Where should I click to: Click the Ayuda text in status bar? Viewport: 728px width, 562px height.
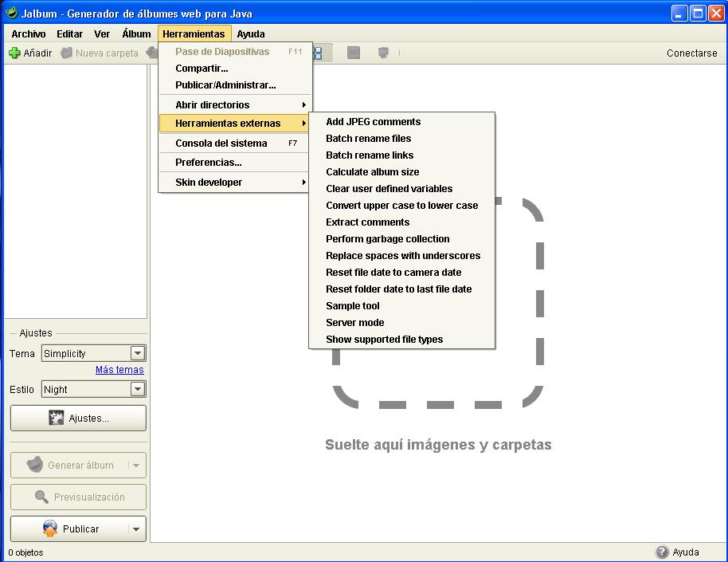point(686,552)
